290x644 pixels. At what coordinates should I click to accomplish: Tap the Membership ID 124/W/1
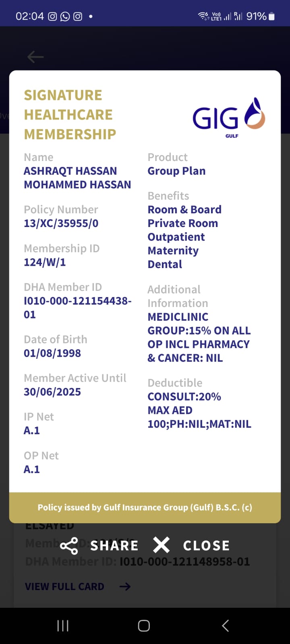pyautogui.click(x=45, y=262)
